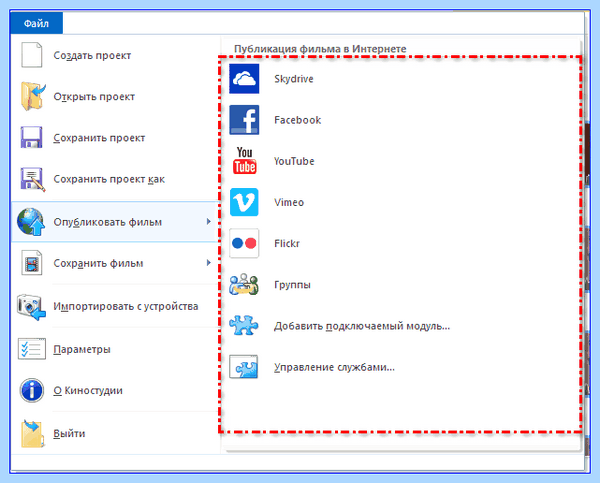Click the Управление службами puzzle window icon
600x483 pixels.
pos(244,367)
